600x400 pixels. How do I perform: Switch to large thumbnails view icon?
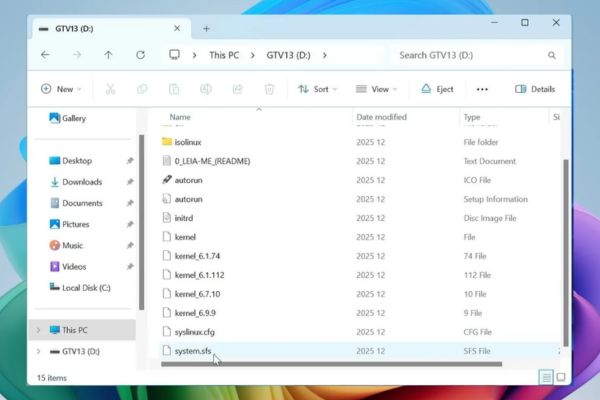pyautogui.click(x=561, y=377)
